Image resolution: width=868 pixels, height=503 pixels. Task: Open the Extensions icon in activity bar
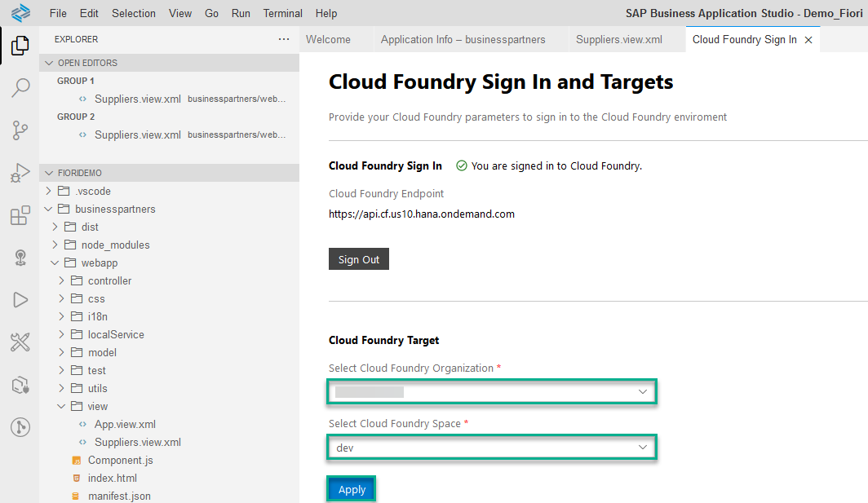pos(20,215)
